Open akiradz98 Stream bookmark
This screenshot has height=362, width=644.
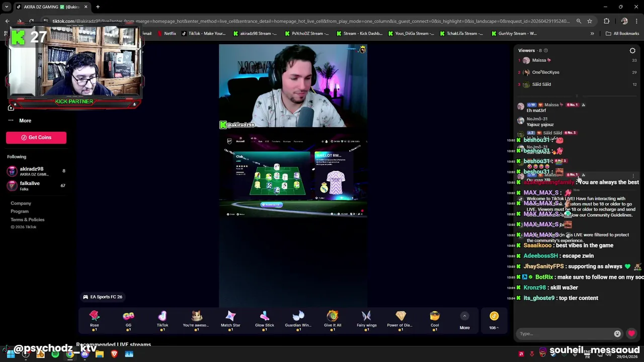255,34
